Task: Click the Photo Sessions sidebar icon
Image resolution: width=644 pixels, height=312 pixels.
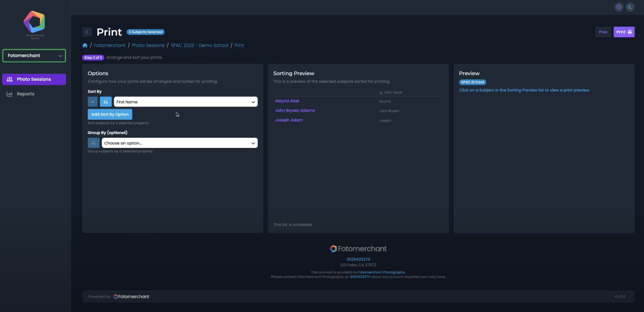Action: [10, 79]
